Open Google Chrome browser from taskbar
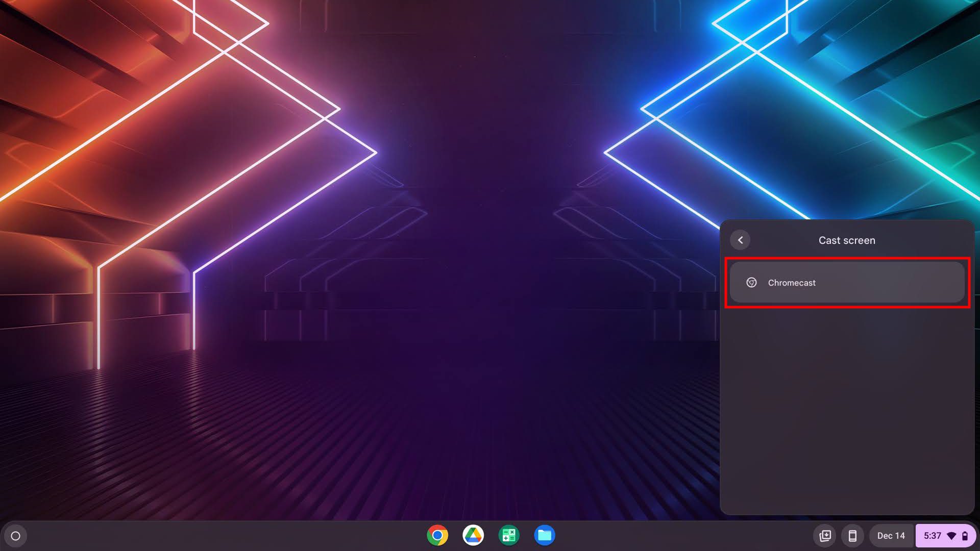This screenshot has height=551, width=980. (437, 536)
